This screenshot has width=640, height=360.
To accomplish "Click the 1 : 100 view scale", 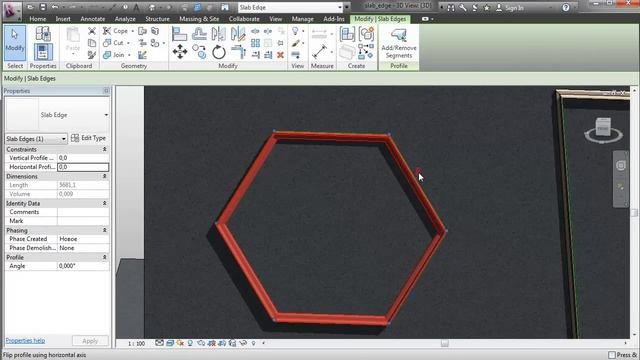I will coord(136,344).
